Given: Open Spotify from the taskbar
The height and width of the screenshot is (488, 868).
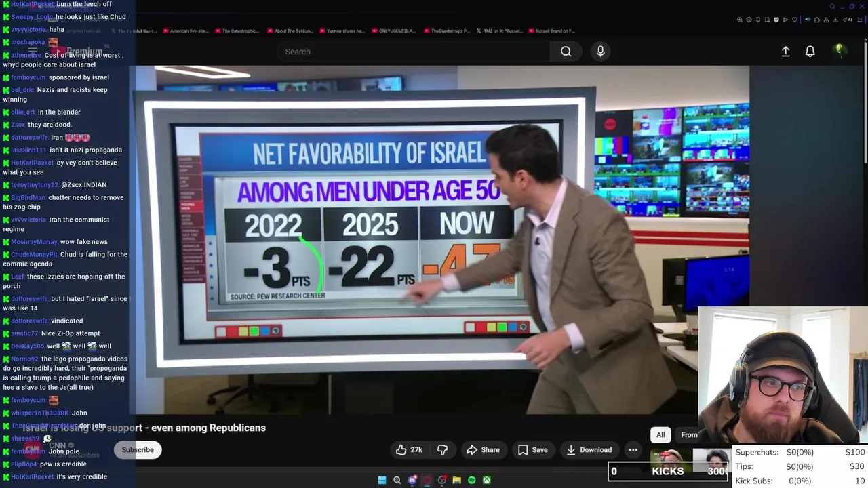Looking at the screenshot, I should (472, 480).
